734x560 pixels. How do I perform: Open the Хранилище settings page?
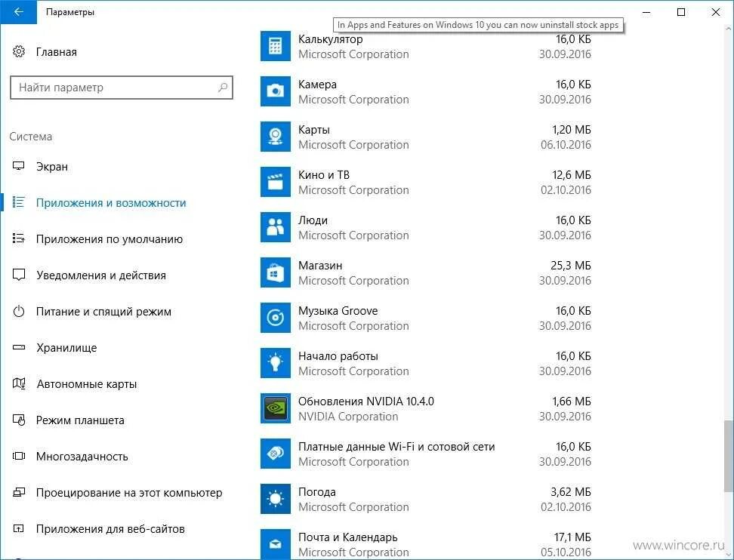[x=66, y=348]
